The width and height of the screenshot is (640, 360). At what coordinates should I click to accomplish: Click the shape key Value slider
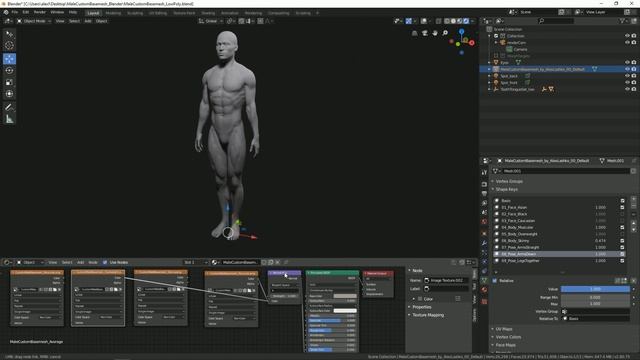pyautogui.click(x=595, y=289)
